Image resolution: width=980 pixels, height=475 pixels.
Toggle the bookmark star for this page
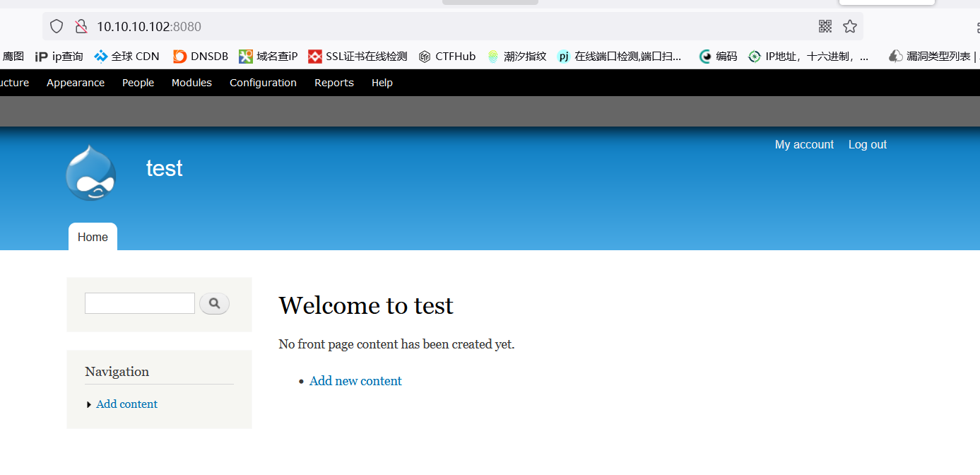click(x=849, y=25)
